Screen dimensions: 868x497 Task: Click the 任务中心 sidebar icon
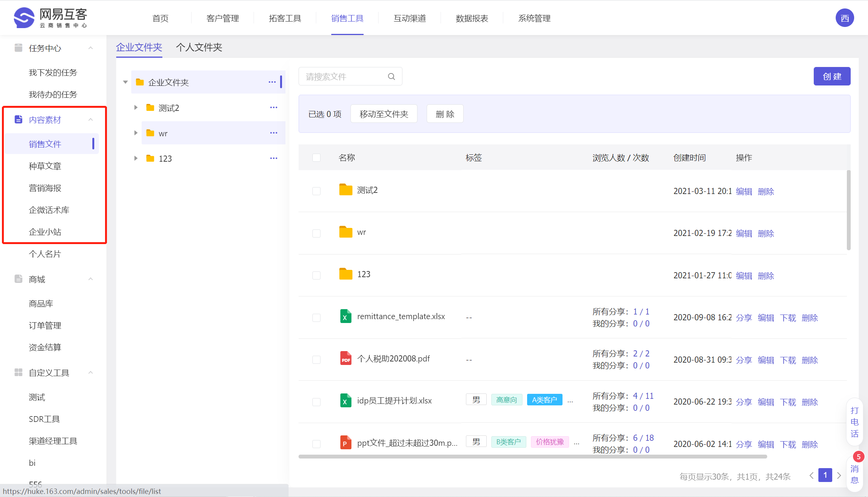pyautogui.click(x=18, y=48)
